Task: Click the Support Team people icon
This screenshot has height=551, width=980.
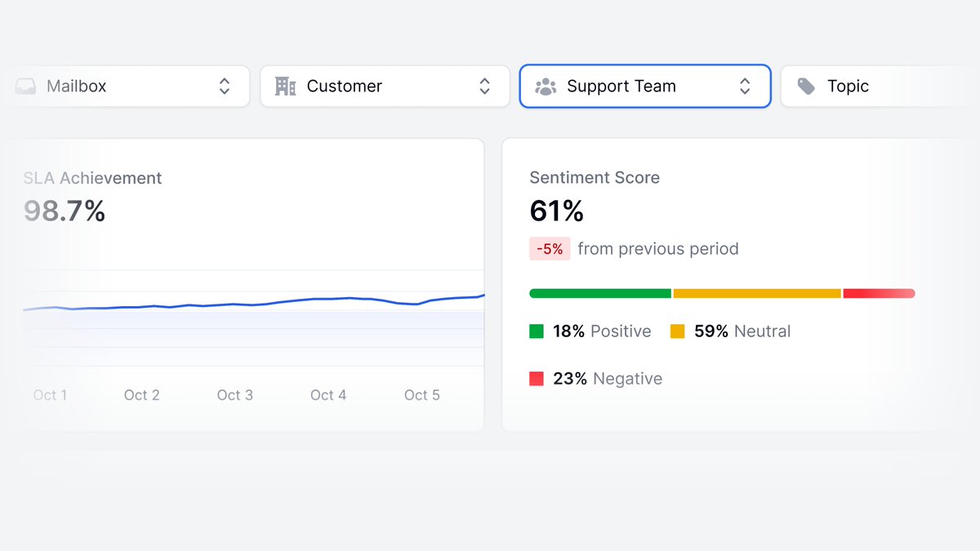Action: 546,87
